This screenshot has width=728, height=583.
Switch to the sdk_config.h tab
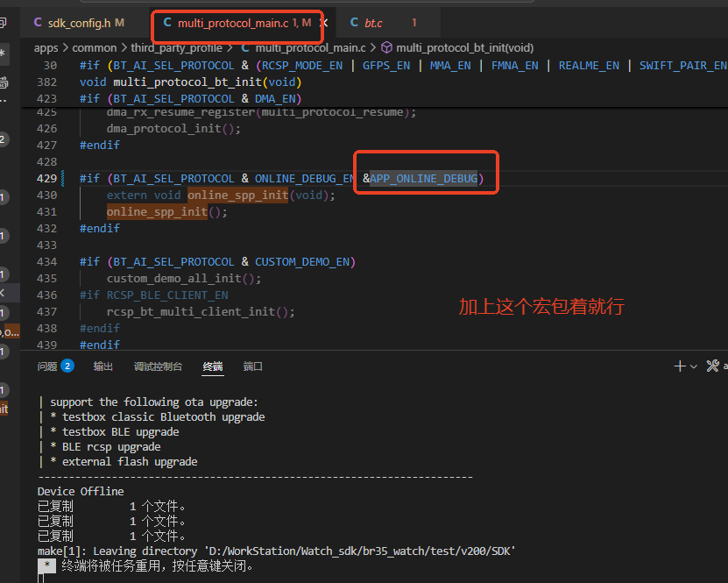point(80,23)
